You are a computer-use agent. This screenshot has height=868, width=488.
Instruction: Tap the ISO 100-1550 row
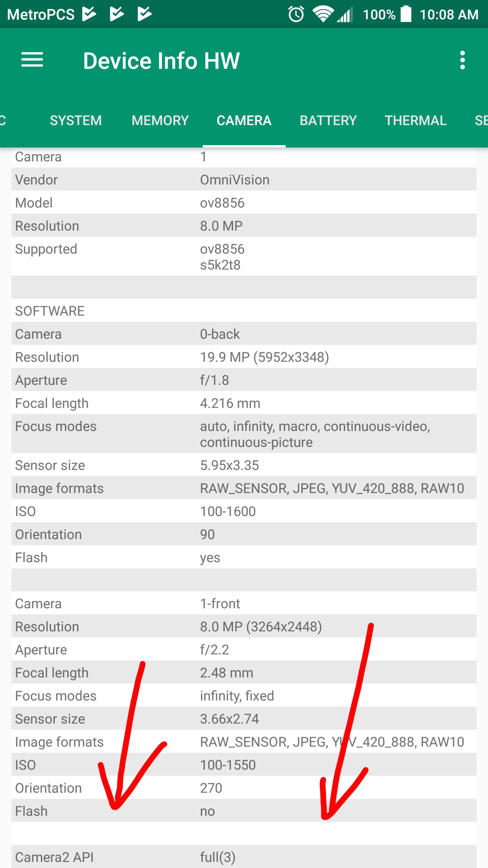click(x=244, y=764)
